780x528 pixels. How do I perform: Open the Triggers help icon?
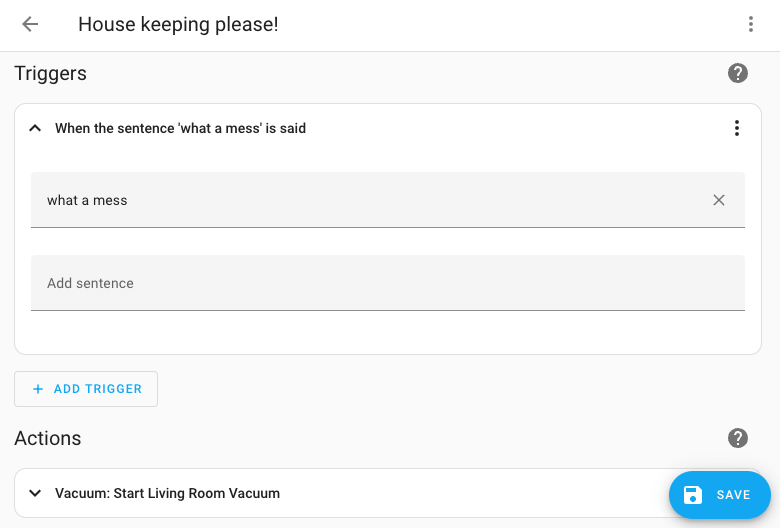[x=738, y=73]
